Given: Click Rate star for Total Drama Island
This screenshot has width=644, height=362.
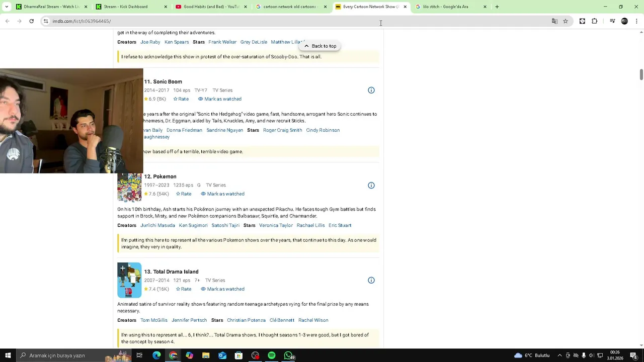Looking at the screenshot, I should point(184,289).
